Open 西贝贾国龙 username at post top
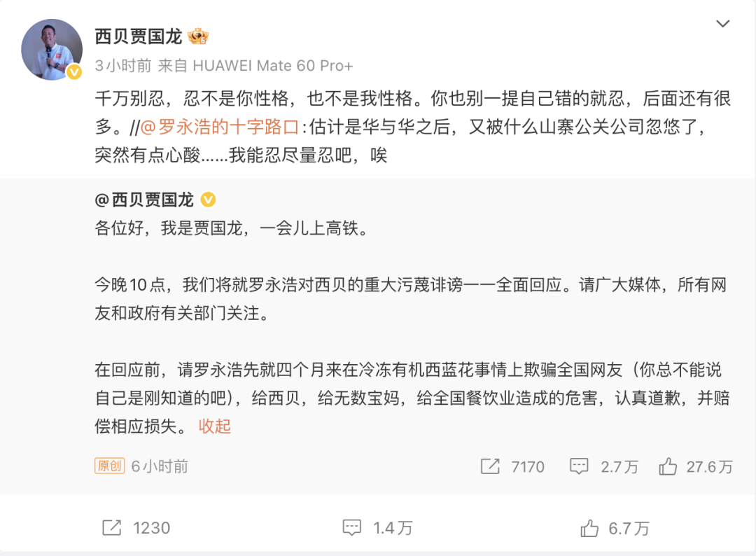 138,36
